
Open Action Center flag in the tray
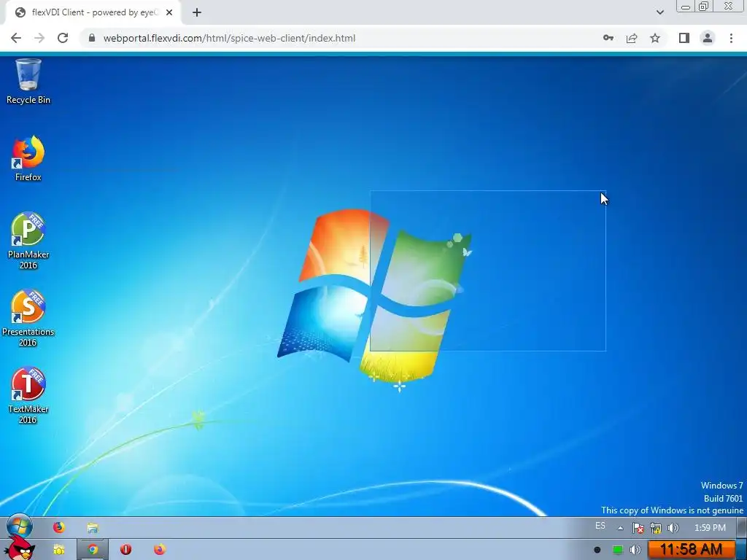(x=638, y=528)
